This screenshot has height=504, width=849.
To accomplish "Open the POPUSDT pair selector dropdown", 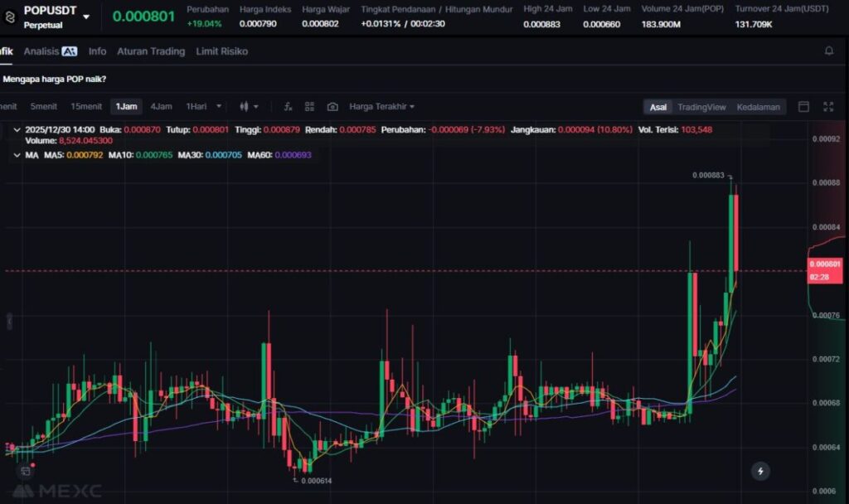I will click(x=86, y=17).
